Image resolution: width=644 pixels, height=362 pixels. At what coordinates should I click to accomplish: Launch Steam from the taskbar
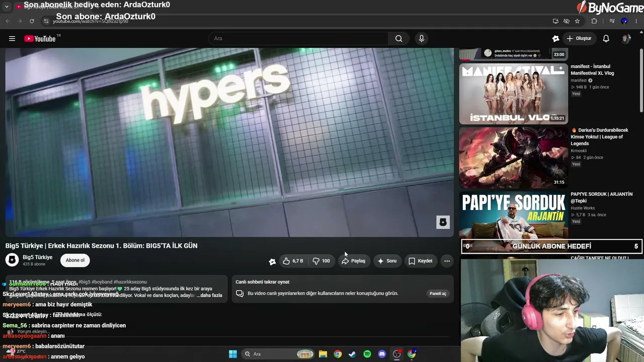(x=352, y=354)
